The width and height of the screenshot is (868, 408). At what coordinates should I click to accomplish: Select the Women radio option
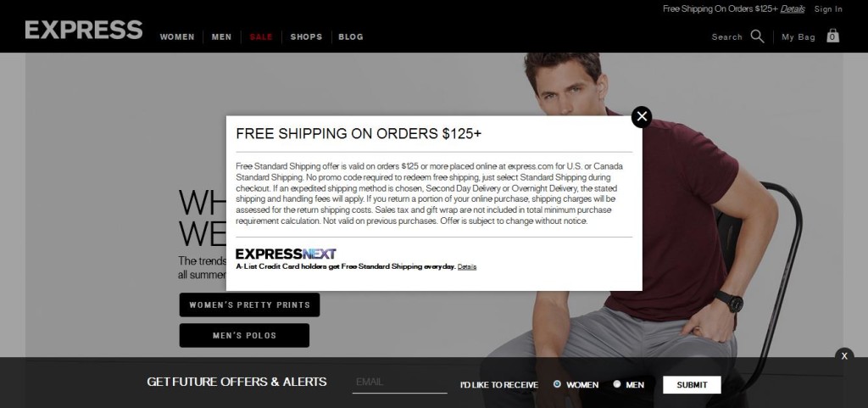point(557,383)
